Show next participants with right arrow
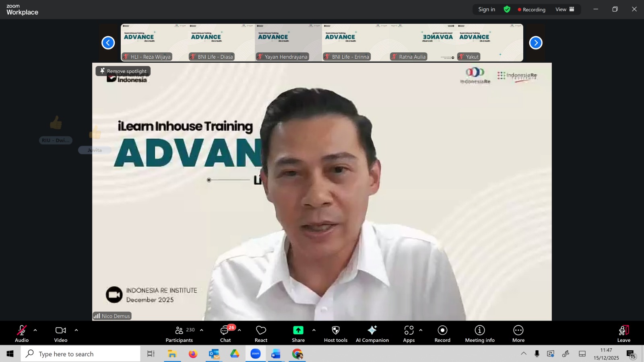The width and height of the screenshot is (644, 362). click(x=535, y=43)
